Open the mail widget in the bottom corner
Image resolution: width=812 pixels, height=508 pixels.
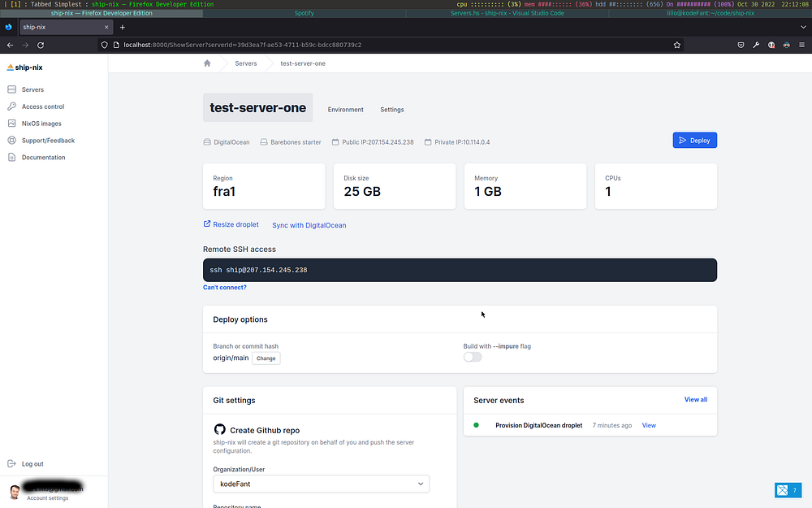tap(787, 490)
